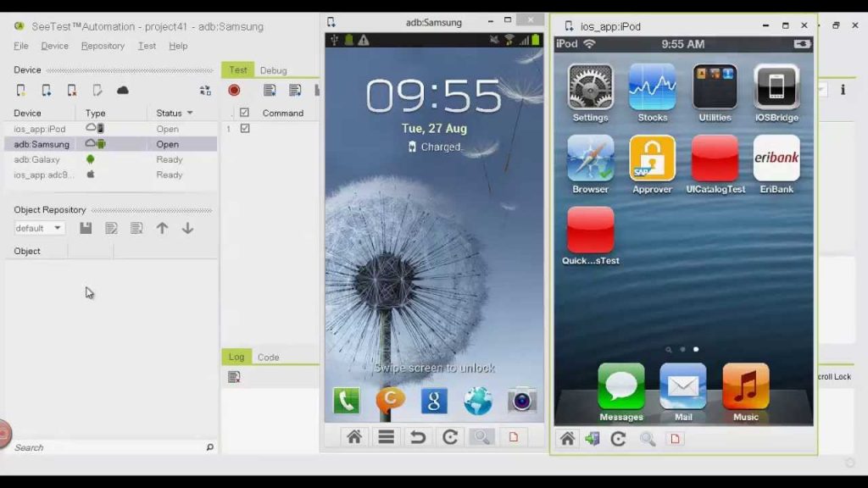This screenshot has height=488, width=868.
Task: Open the Device menu in the menu bar
Action: pyautogui.click(x=55, y=46)
